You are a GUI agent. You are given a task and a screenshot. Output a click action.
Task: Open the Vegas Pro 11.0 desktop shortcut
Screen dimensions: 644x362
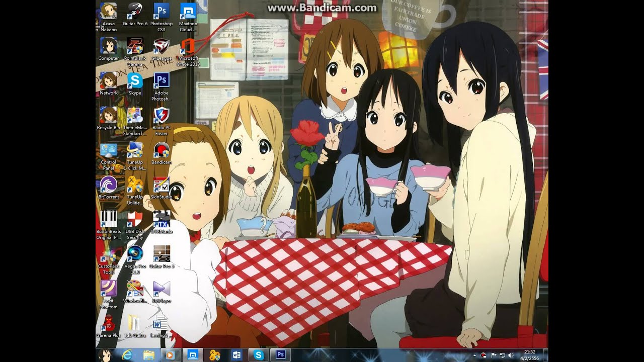click(x=135, y=259)
